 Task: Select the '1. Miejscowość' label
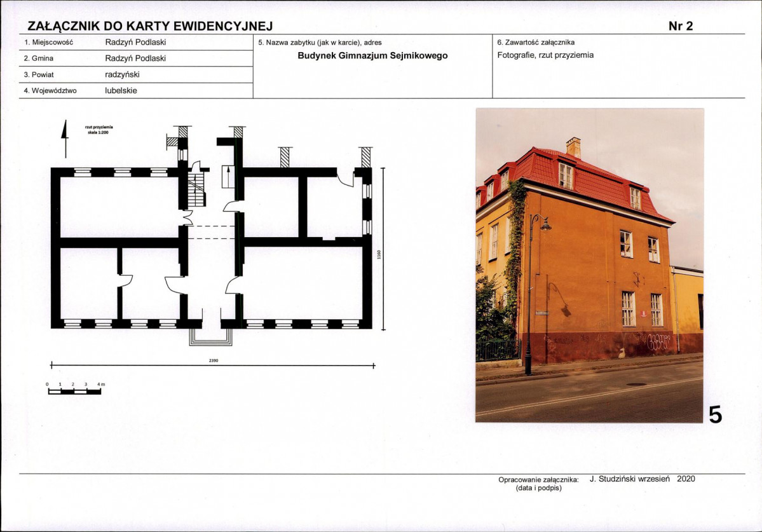click(48, 43)
